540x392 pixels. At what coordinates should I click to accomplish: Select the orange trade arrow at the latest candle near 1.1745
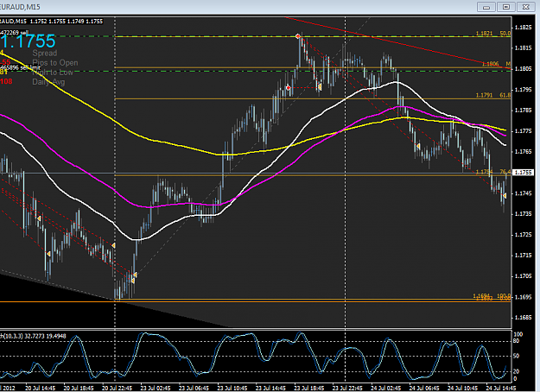[505, 195]
